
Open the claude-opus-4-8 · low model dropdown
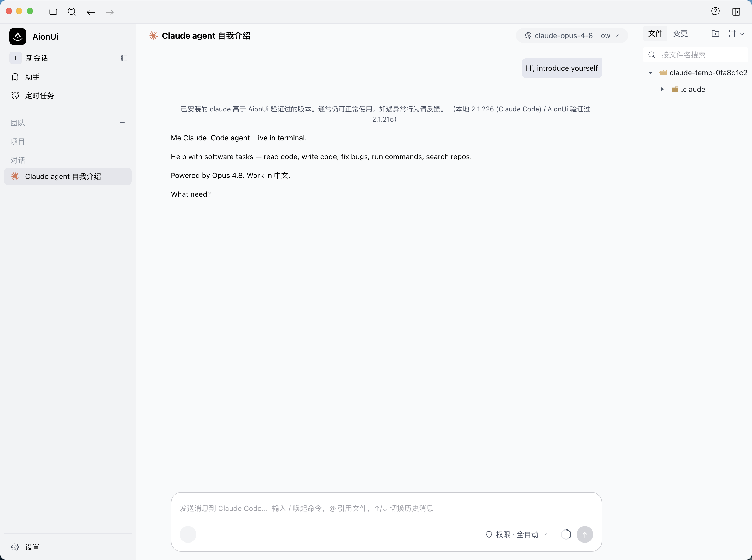[x=572, y=35]
